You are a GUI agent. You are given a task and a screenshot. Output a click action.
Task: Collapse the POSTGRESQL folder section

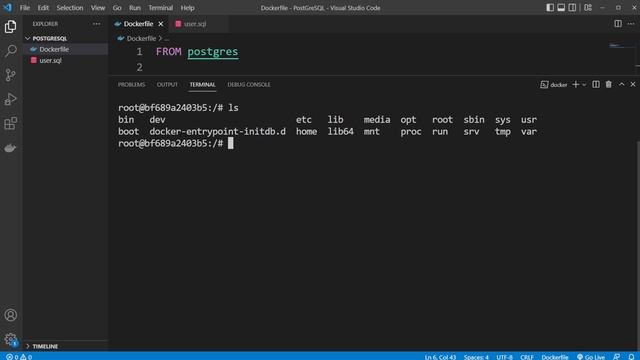click(65, 38)
